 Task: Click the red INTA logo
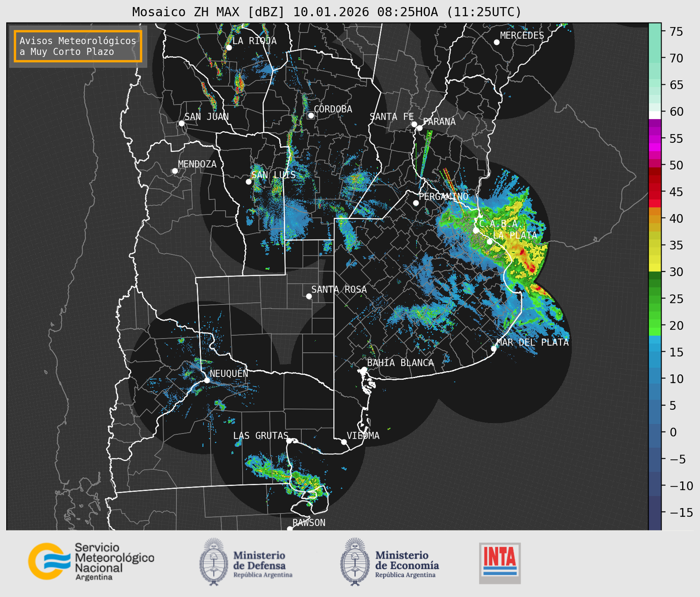tap(500, 563)
